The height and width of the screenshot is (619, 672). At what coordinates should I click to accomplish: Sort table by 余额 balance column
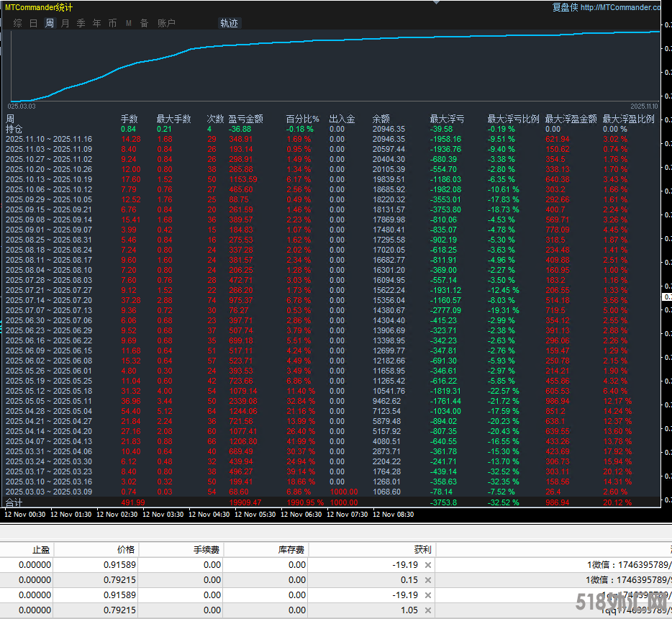(381, 119)
